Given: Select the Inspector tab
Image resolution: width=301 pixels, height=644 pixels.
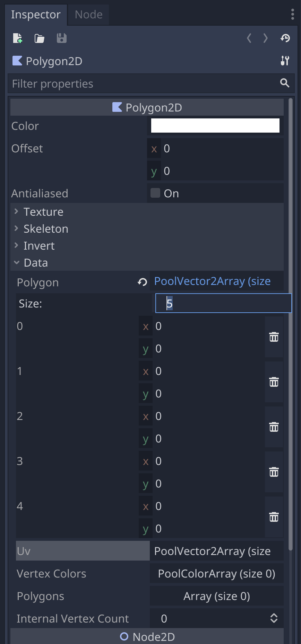Looking at the screenshot, I should click(36, 14).
